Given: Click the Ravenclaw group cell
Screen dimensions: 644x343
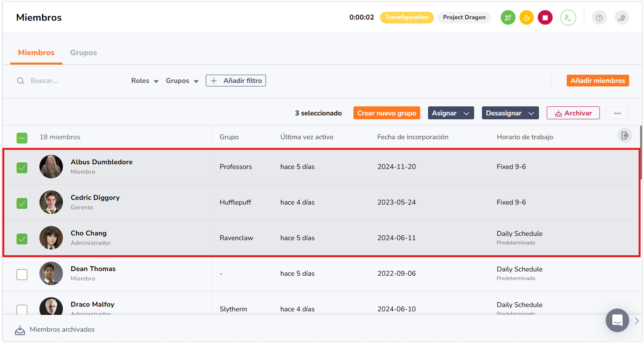Looking at the screenshot, I should (236, 238).
